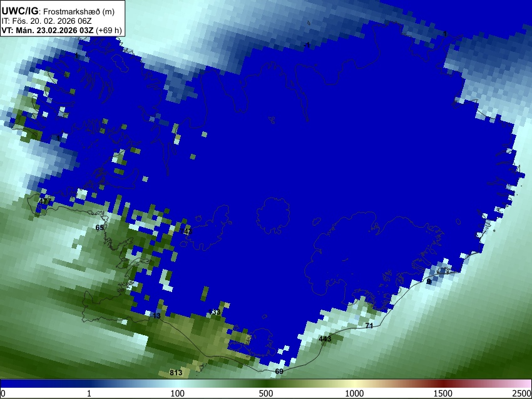Viewport: 532px width, 399px height.
Task: Click the 'IT: Fös. 20. 02. 2026 06Z' line
Action: 46,21
